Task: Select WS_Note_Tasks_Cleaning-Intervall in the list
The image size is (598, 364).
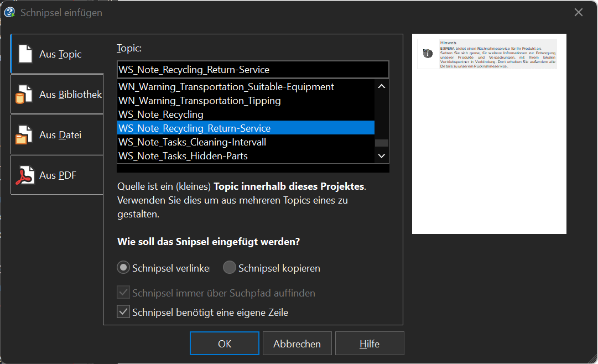Action: coord(246,142)
